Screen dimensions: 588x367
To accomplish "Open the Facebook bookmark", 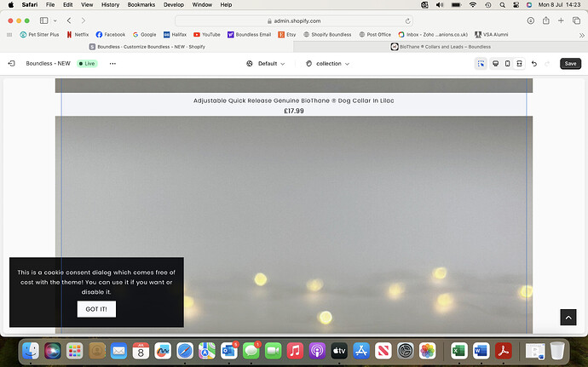I will [111, 35].
